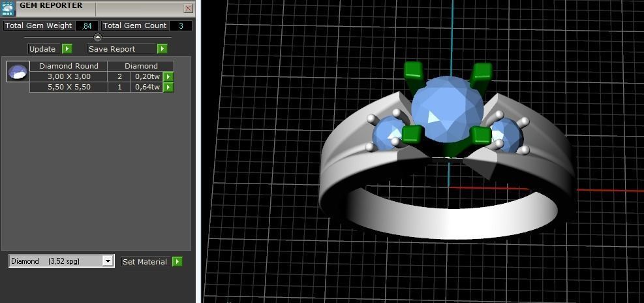
Task: Click the Set Material label
Action: coord(146,261)
